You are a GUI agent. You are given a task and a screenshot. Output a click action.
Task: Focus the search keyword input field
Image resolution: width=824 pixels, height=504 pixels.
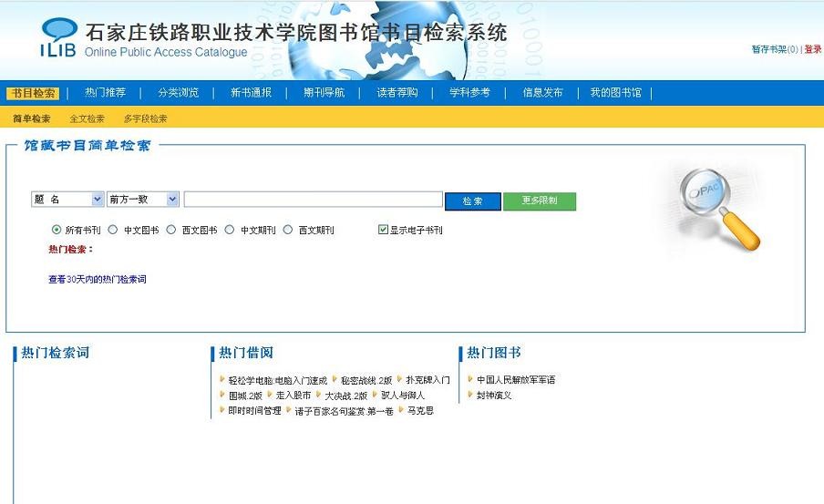point(313,200)
